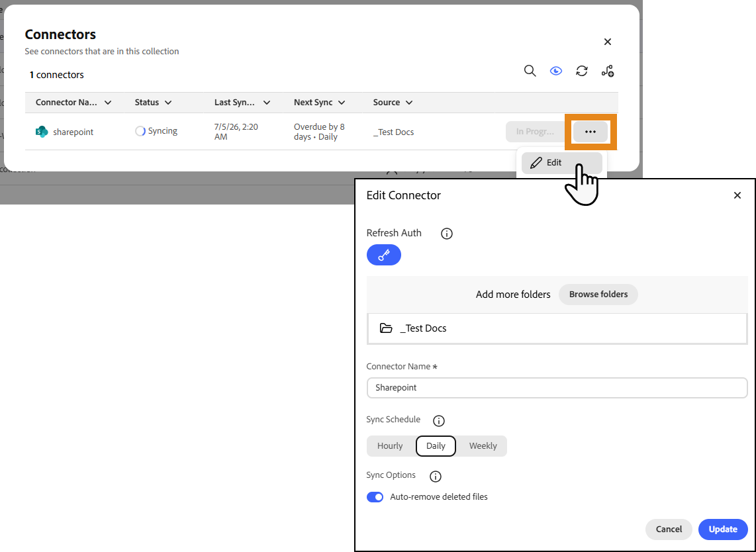Open the Next Sync column dropdown

[x=342, y=102]
